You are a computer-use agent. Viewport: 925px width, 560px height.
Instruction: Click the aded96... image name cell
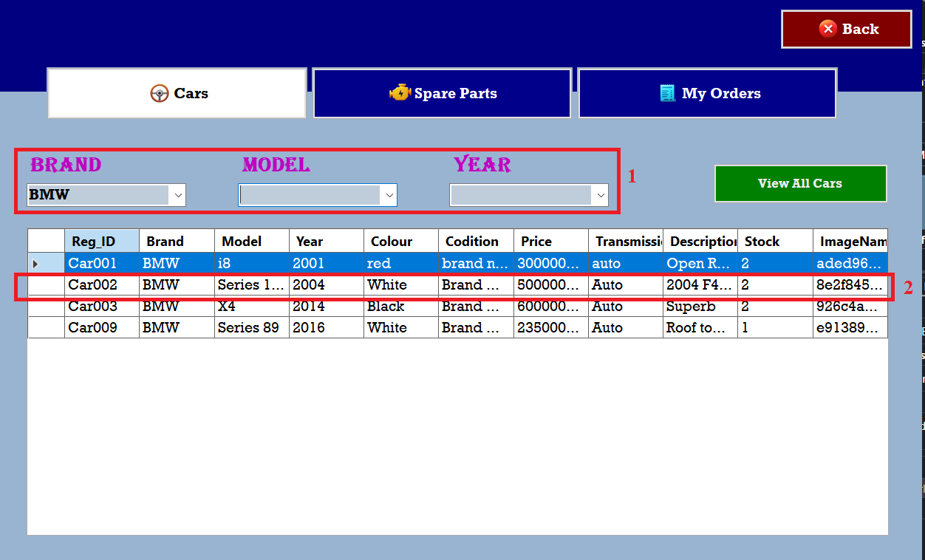(850, 264)
